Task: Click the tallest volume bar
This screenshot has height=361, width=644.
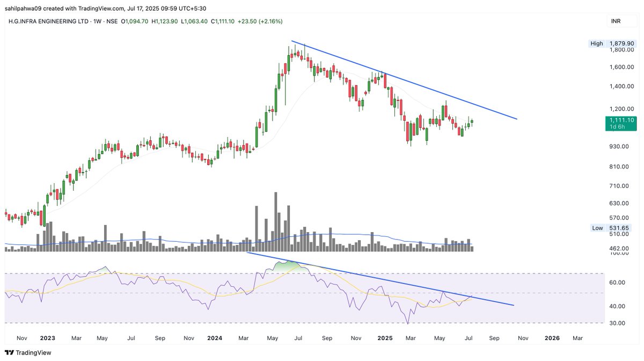Action: pyautogui.click(x=276, y=222)
